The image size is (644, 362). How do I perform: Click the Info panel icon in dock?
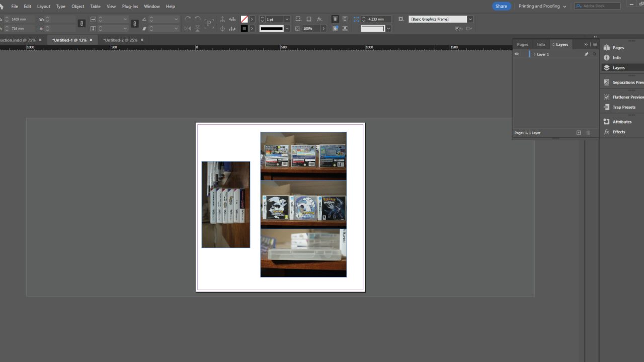[607, 58]
